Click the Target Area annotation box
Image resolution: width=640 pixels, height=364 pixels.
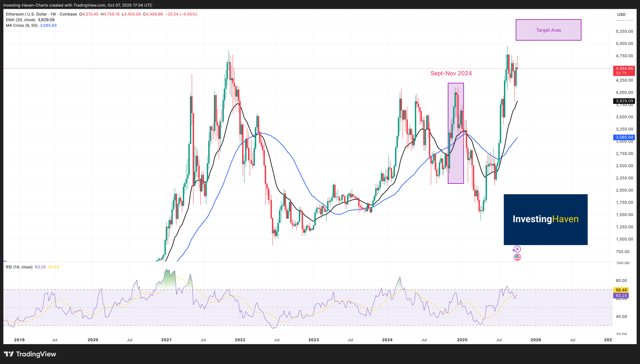(x=548, y=30)
